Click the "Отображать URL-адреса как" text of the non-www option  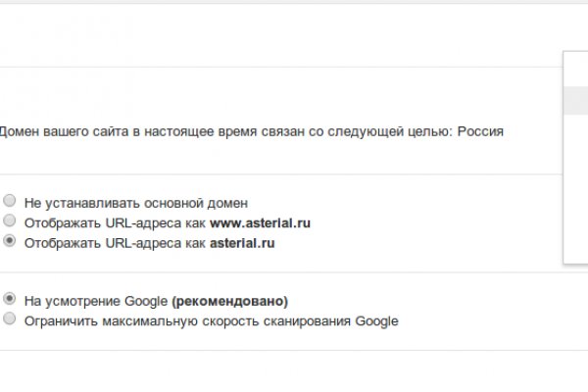pos(116,242)
